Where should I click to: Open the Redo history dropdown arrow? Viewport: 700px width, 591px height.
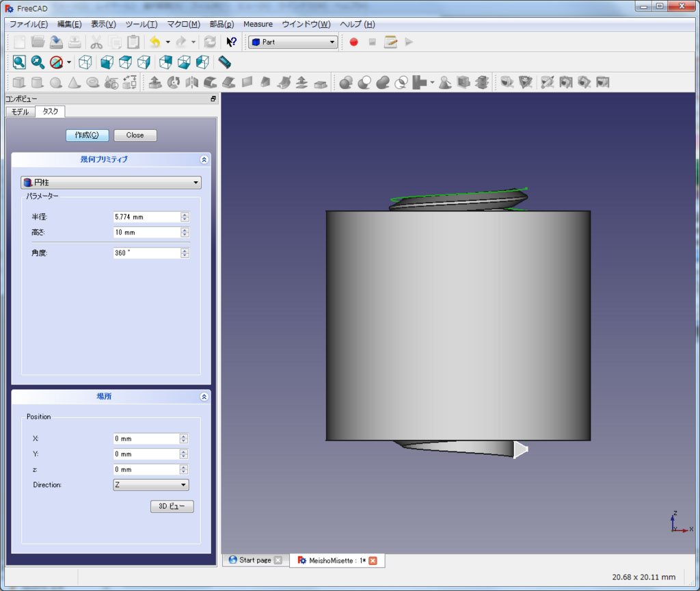(193, 42)
